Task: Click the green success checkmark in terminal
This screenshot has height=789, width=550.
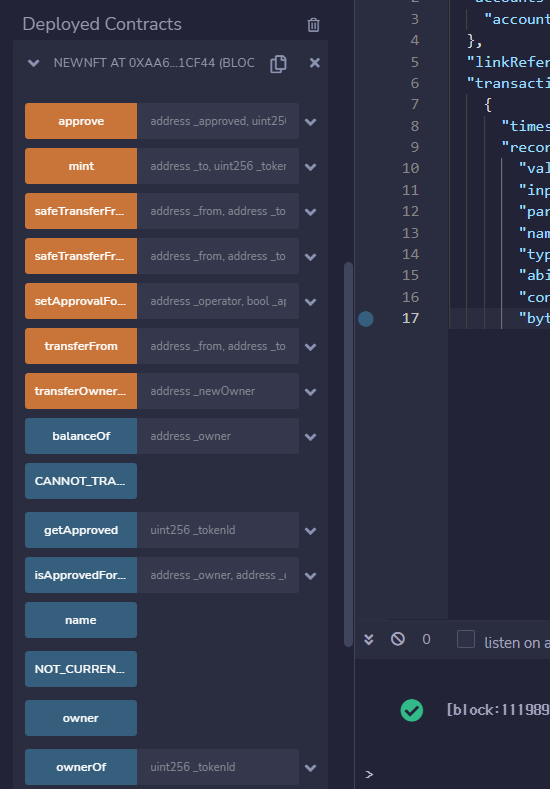Action: [x=412, y=710]
